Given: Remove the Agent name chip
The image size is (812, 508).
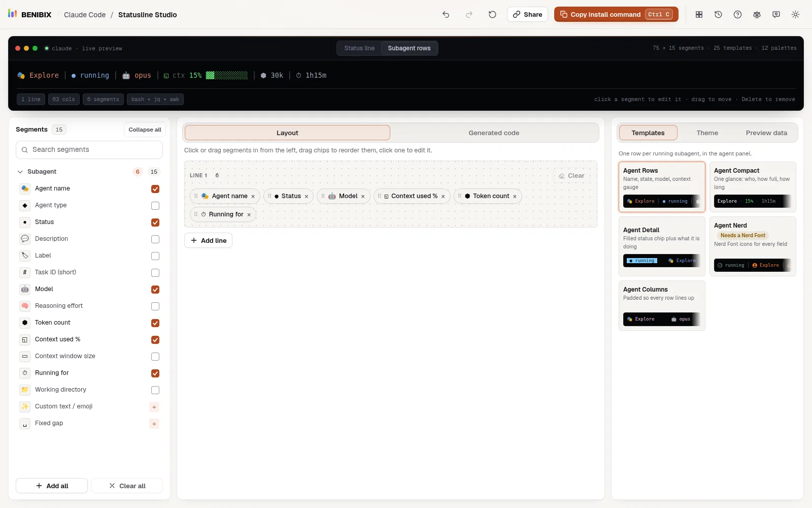Looking at the screenshot, I should pos(253,197).
